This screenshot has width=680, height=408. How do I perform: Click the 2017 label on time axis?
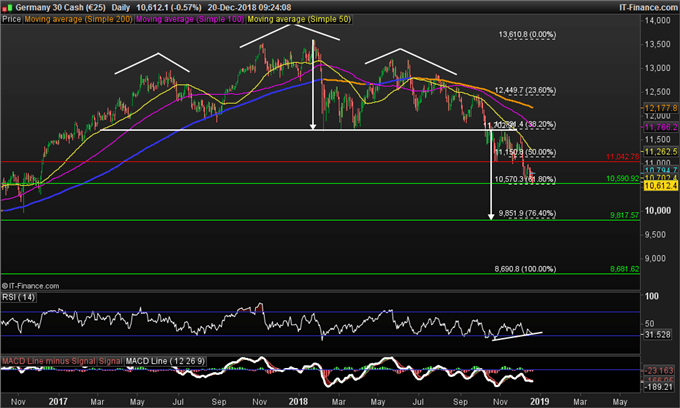pos(58,401)
